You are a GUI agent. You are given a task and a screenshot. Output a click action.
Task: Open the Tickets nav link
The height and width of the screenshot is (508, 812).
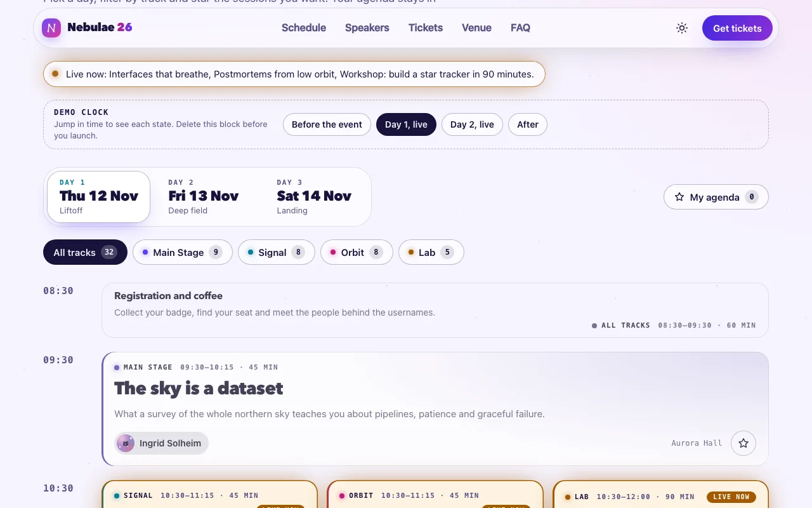tap(426, 28)
